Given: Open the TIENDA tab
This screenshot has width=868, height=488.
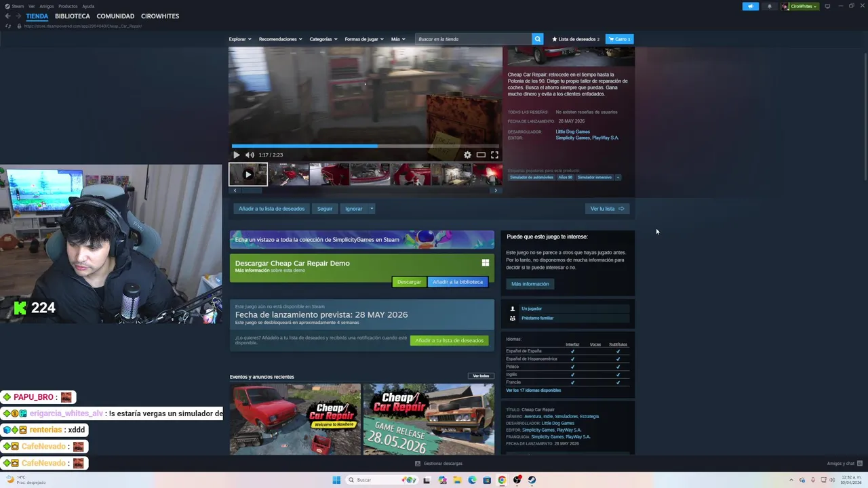Looking at the screenshot, I should tap(37, 16).
